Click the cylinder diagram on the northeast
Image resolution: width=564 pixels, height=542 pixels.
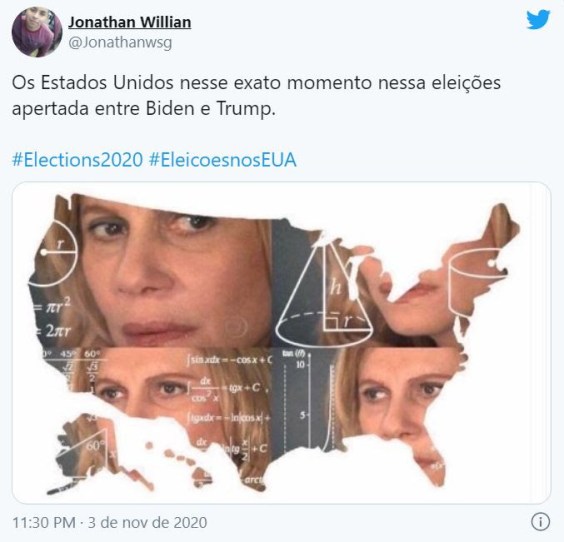pyautogui.click(x=475, y=282)
